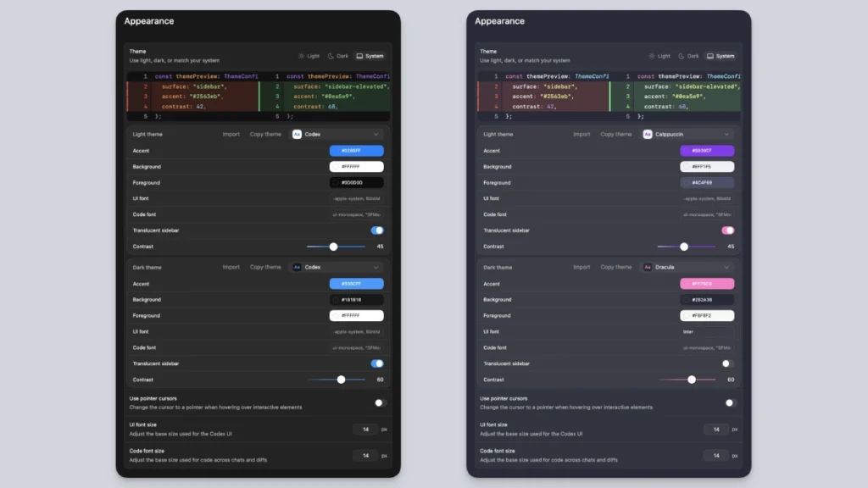Expand the Dracula dark theme dropdown
This screenshot has height=488, width=868.
pyautogui.click(x=687, y=267)
